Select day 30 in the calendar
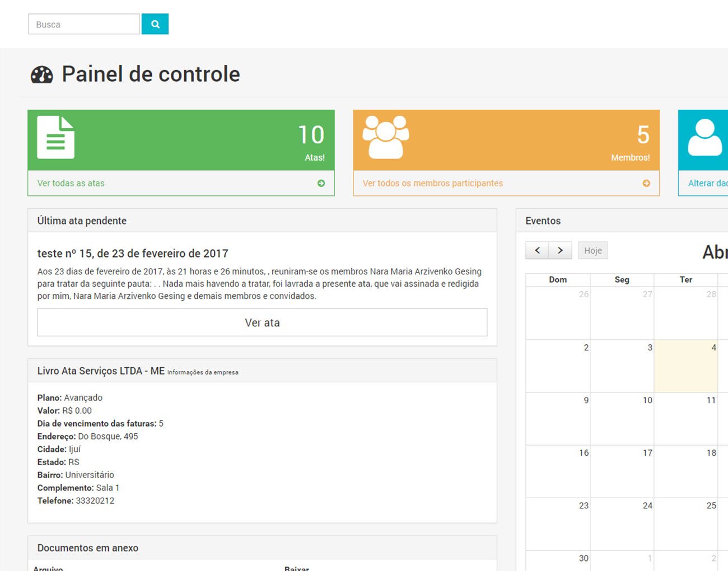 [558, 560]
